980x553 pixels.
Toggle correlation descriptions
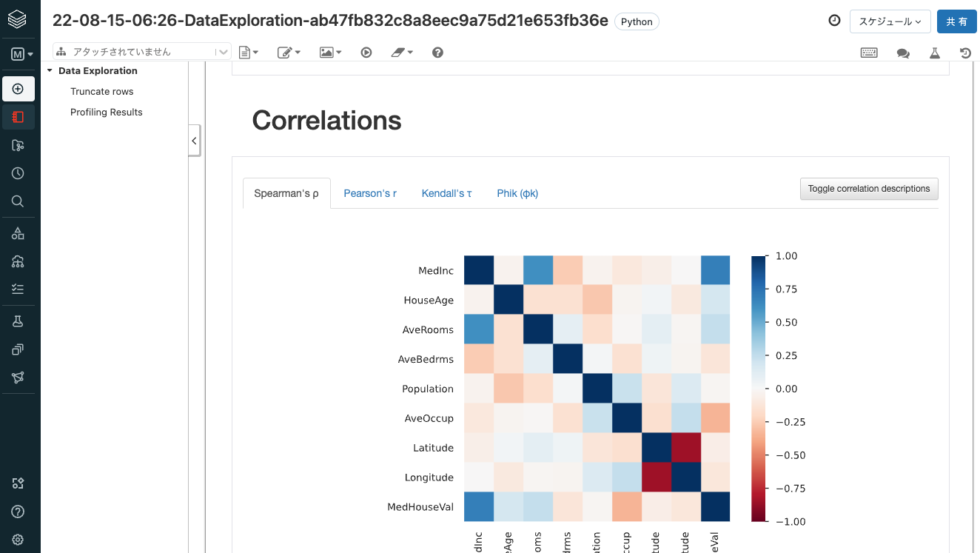pyautogui.click(x=869, y=189)
